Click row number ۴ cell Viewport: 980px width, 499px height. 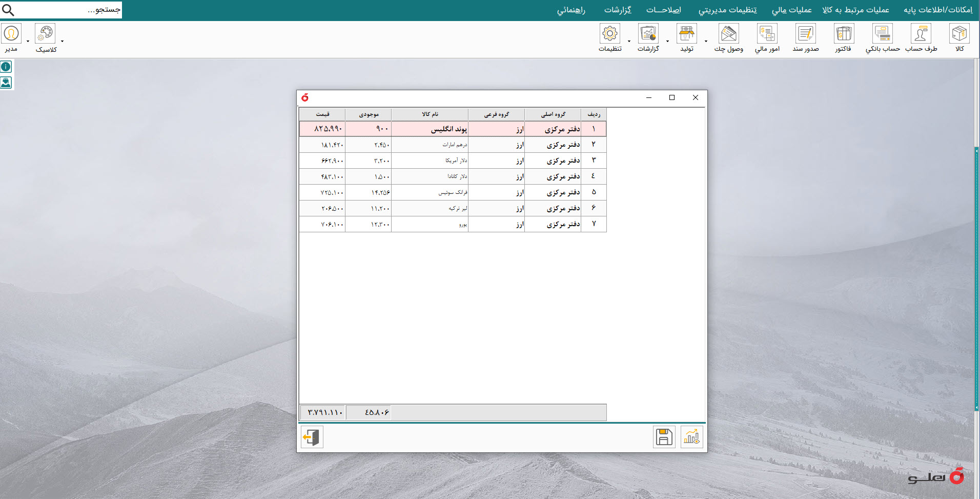(594, 176)
